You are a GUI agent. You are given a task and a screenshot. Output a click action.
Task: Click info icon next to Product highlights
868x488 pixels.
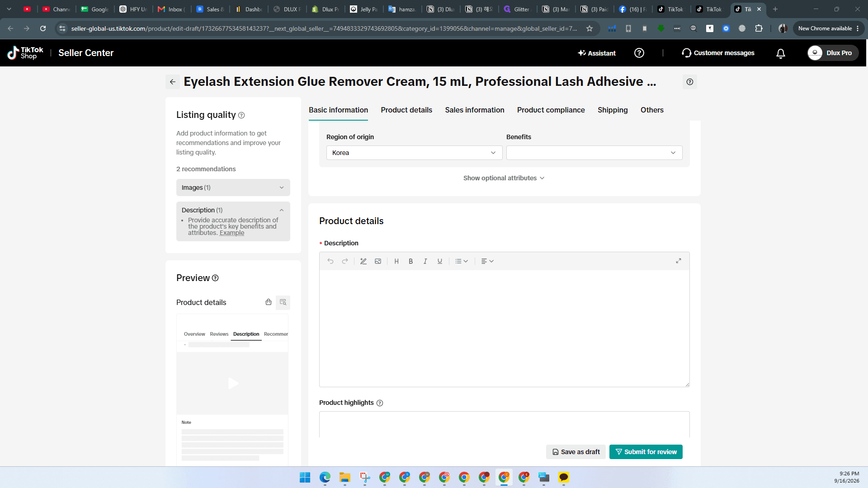[380, 403]
